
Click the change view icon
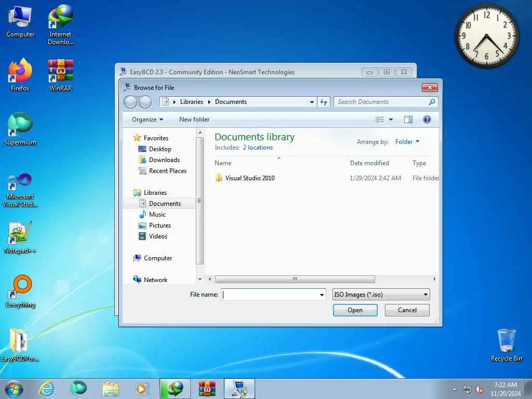[x=380, y=119]
